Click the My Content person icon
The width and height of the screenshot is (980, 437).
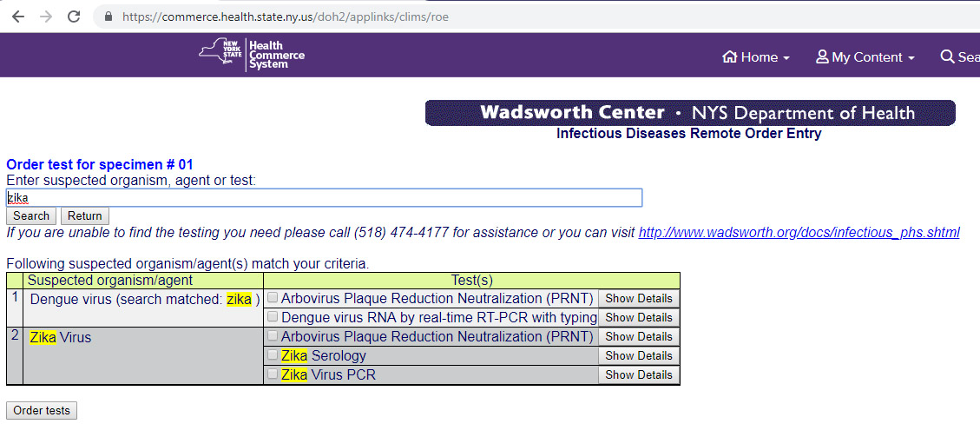pyautogui.click(x=822, y=56)
